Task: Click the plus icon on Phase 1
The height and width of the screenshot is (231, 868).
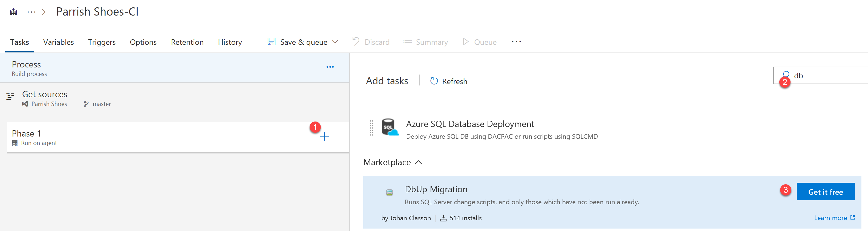Action: point(324,136)
